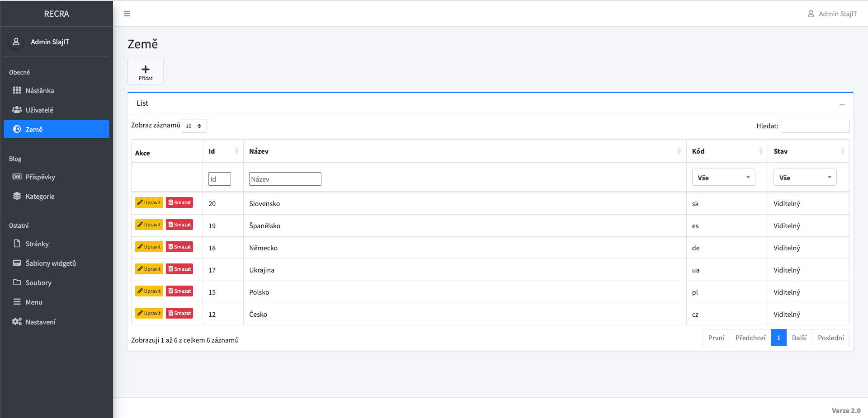
Task: Open the Zobraz záznamů count dropdown
Action: (194, 126)
